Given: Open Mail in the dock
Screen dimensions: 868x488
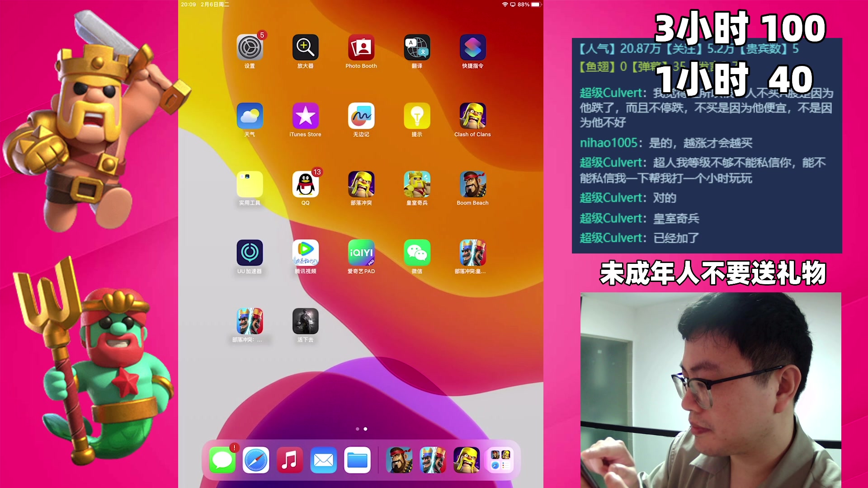Looking at the screenshot, I should [x=323, y=460].
